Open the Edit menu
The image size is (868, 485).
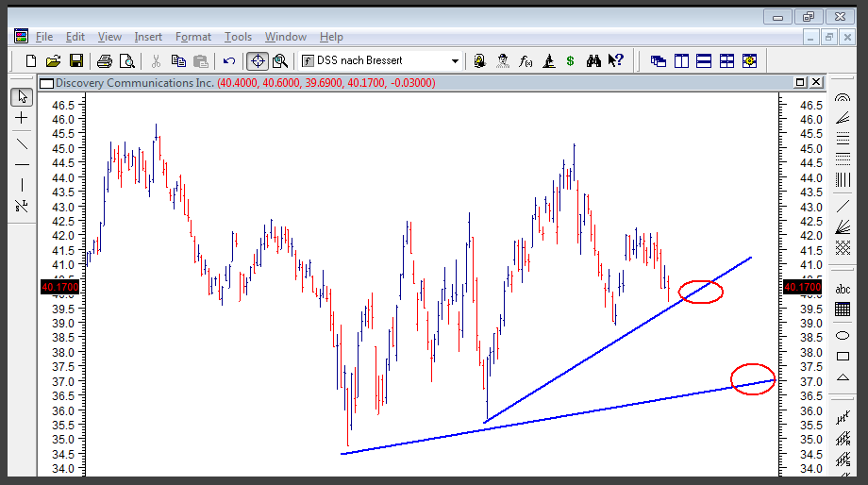point(75,37)
